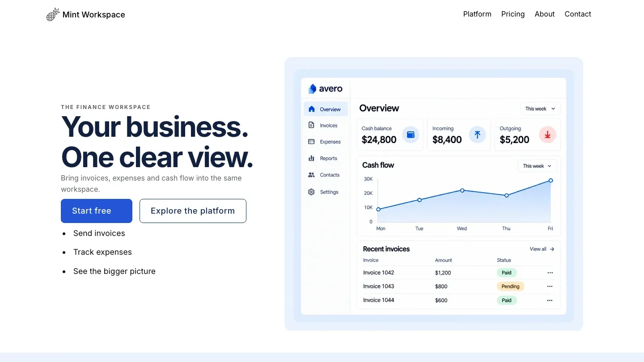644x362 pixels.
Task: Open the About page link
Action: [545, 14]
